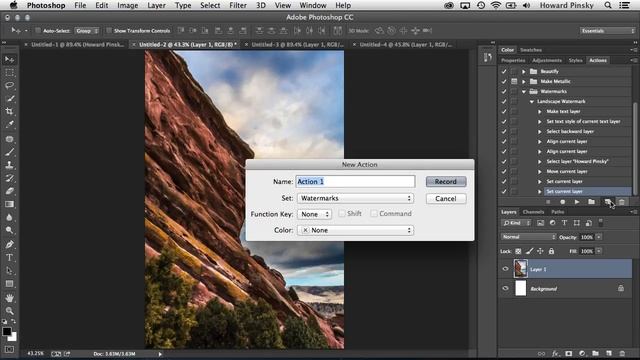The height and width of the screenshot is (360, 640).
Task: Open the Essentials workspace dropdown
Action: point(608,31)
